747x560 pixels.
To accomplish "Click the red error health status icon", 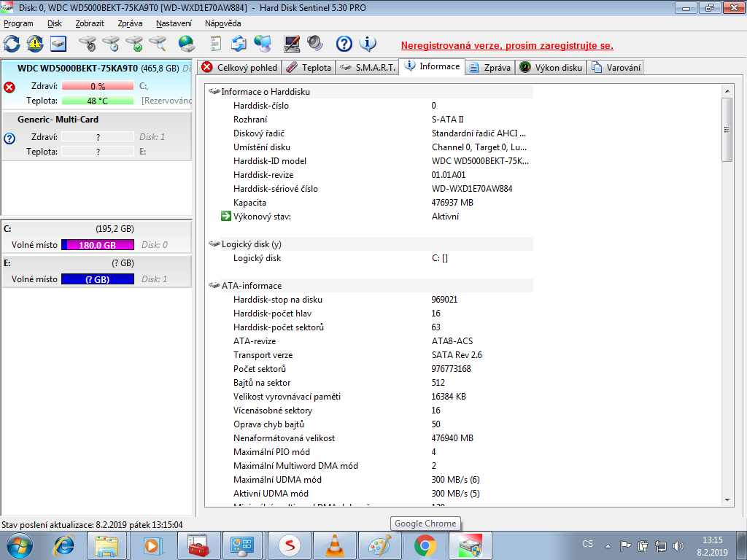I will [9, 87].
